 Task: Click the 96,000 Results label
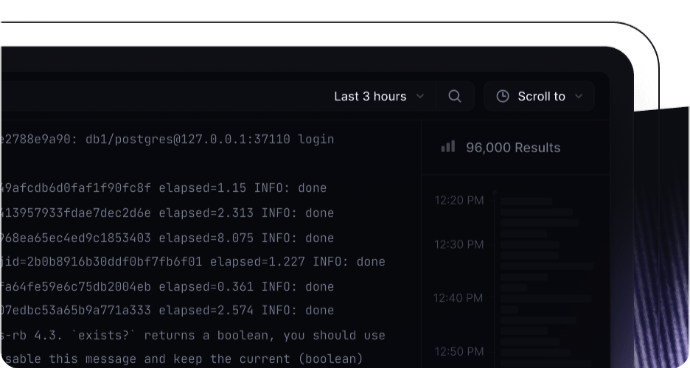point(513,147)
